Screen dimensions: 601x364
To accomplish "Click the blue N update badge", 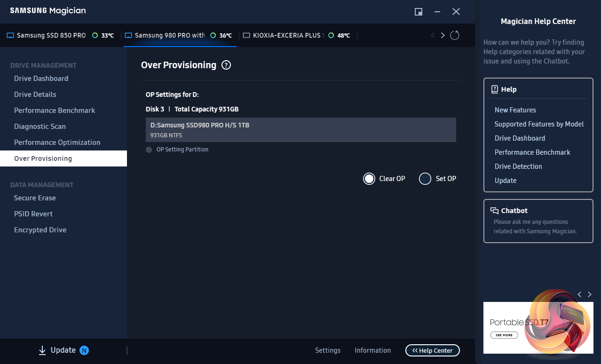I will pyautogui.click(x=84, y=350).
